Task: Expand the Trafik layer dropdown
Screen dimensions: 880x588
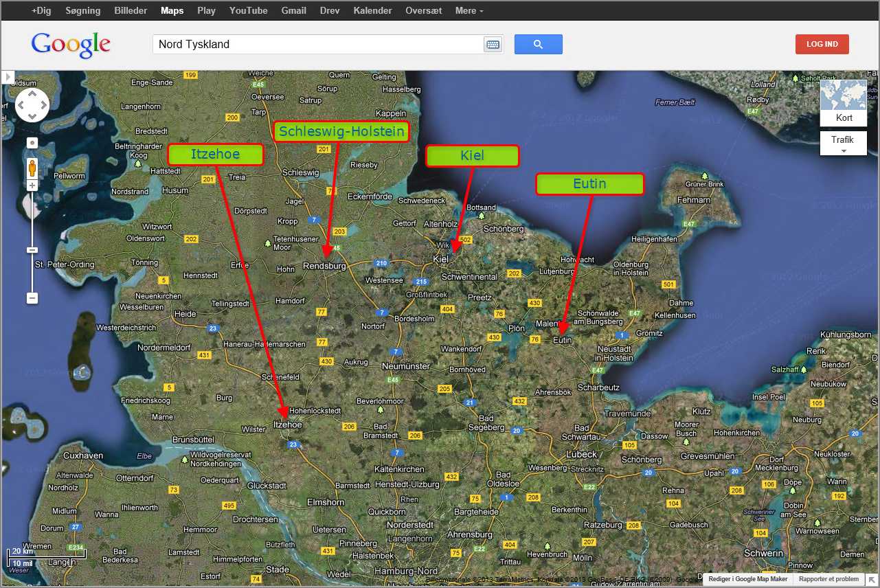Action: [843, 144]
